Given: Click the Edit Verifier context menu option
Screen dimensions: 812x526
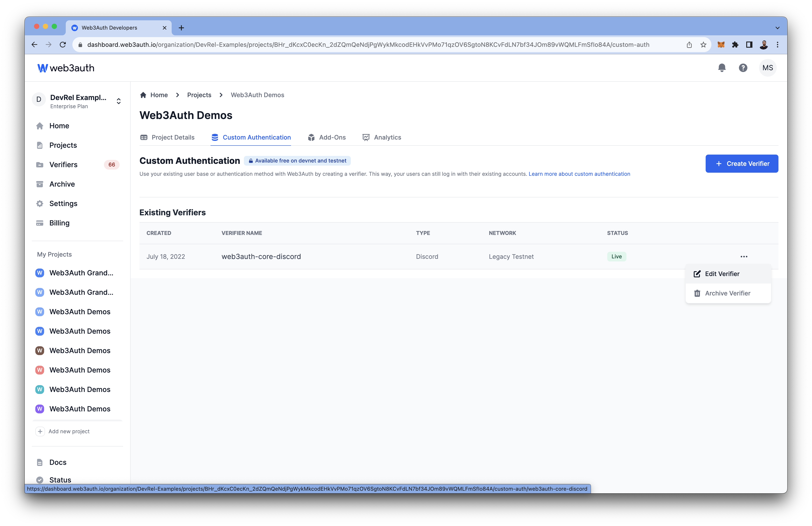Looking at the screenshot, I should tap(722, 273).
